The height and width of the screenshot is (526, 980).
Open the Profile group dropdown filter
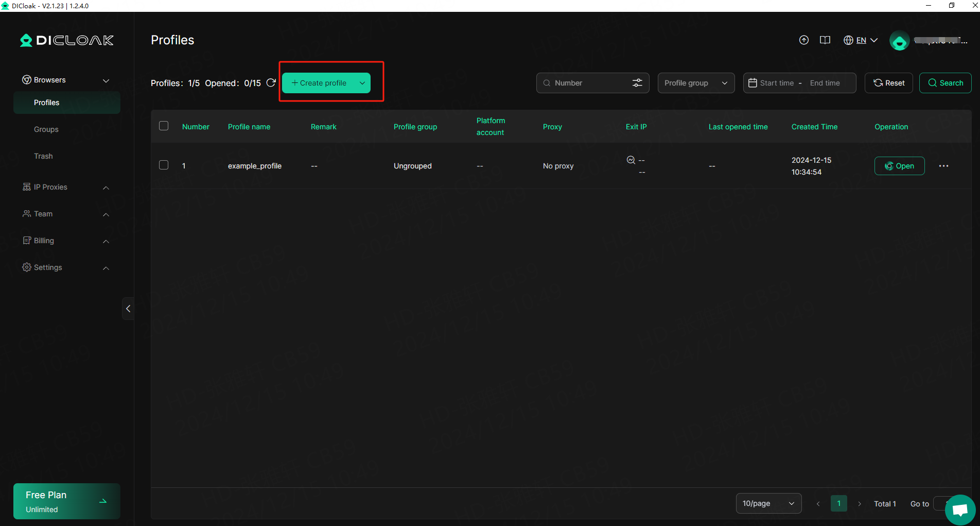click(x=696, y=83)
